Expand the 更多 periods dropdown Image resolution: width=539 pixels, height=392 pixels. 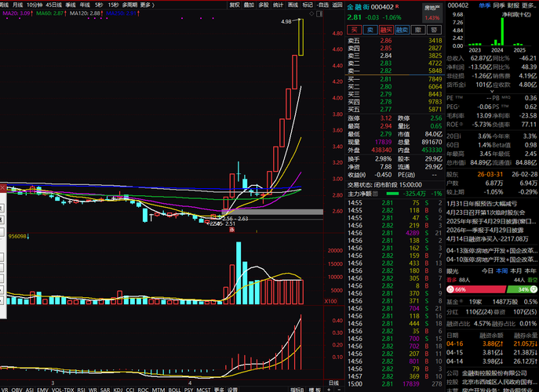[x=147, y=5]
